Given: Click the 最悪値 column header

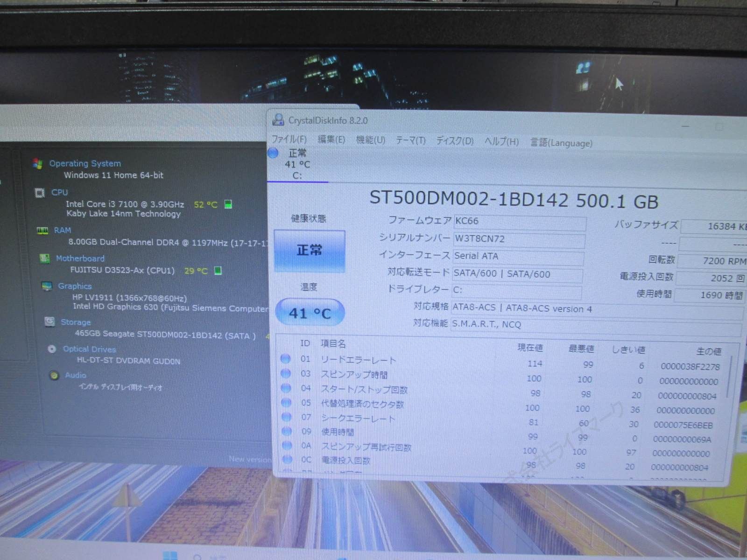Looking at the screenshot, I should tap(581, 349).
